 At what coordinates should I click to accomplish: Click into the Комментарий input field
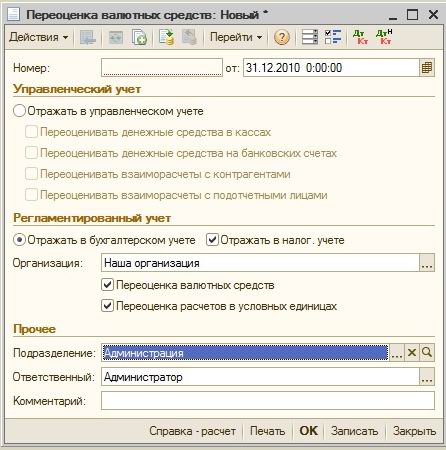click(268, 401)
